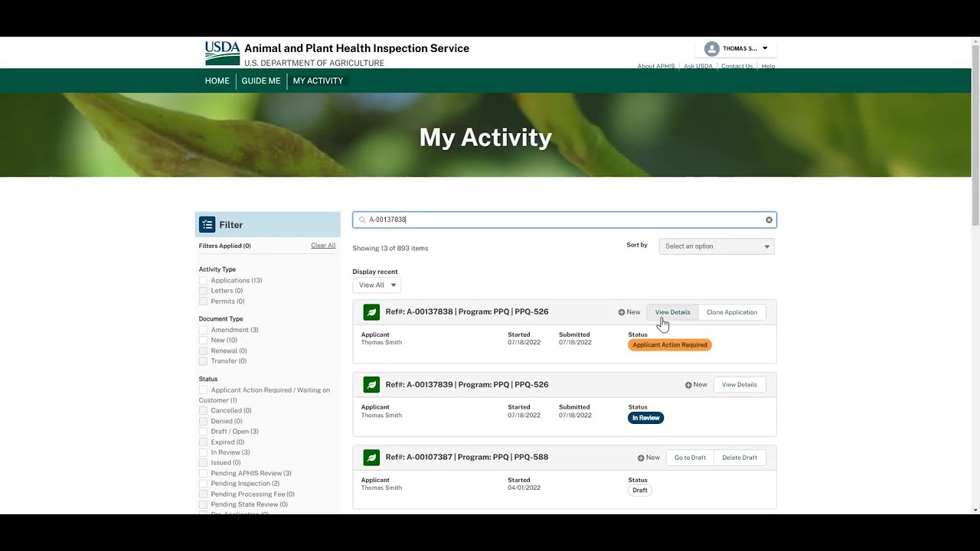The image size is (980, 551).
Task: Click the search magnifier icon
Action: [362, 220]
